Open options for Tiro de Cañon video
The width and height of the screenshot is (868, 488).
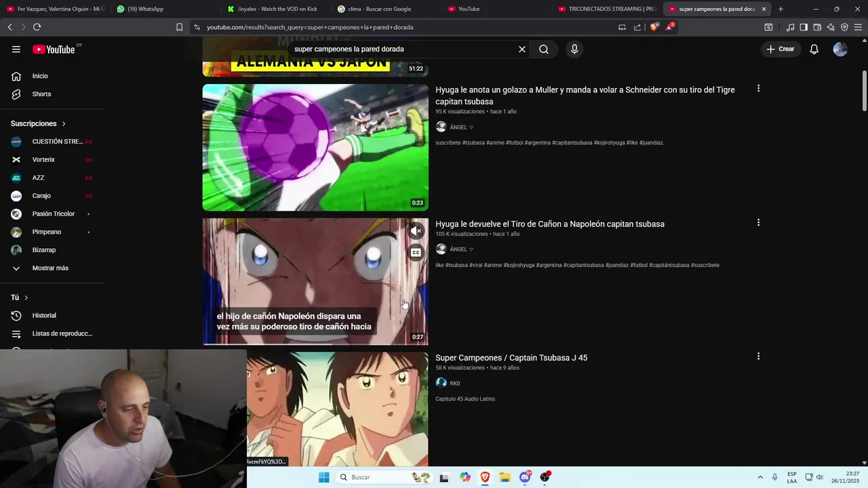coord(758,222)
